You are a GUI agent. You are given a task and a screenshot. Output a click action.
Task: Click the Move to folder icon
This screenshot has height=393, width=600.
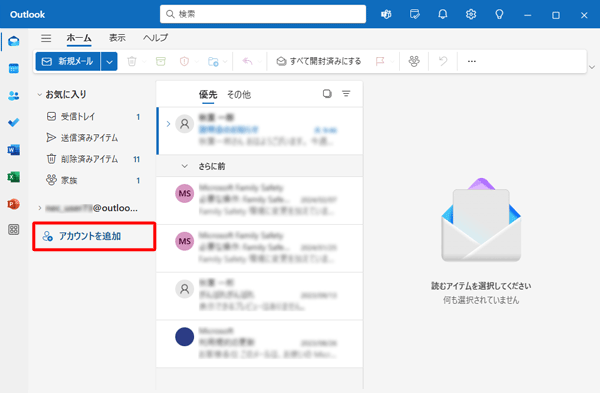pos(213,61)
